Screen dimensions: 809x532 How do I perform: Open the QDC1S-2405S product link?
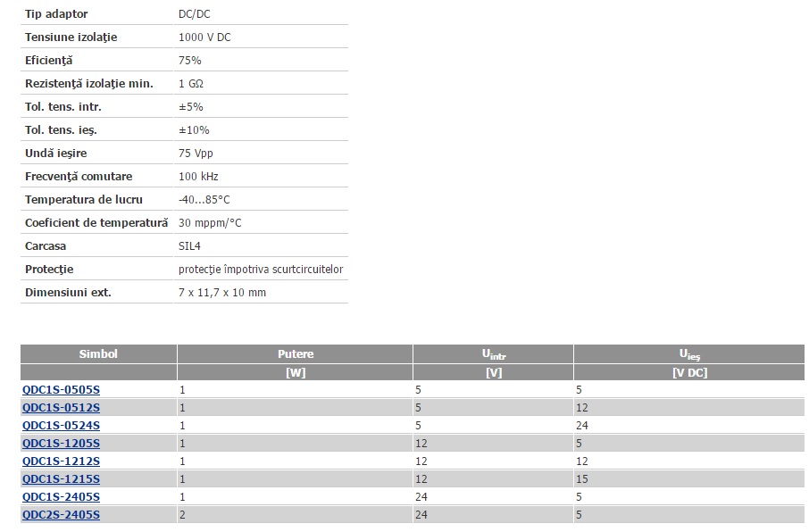click(x=61, y=497)
